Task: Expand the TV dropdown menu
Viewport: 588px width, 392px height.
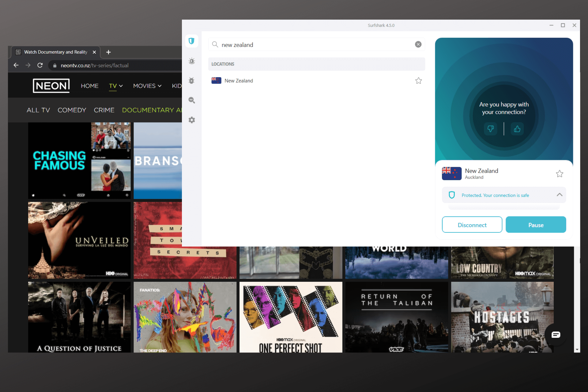Action: point(116,86)
